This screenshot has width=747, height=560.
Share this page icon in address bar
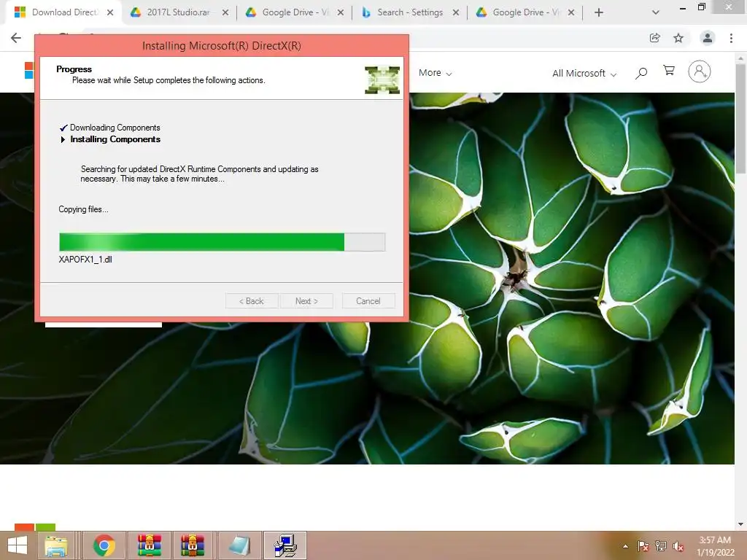click(655, 38)
